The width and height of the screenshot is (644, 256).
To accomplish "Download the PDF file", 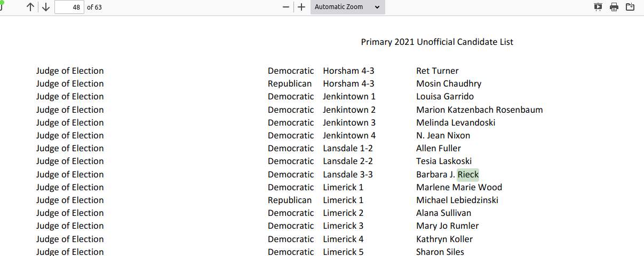I will (630, 7).
